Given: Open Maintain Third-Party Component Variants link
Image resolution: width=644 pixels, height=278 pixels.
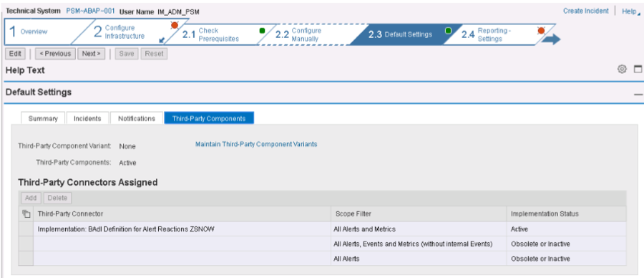Looking at the screenshot, I should click(x=256, y=144).
